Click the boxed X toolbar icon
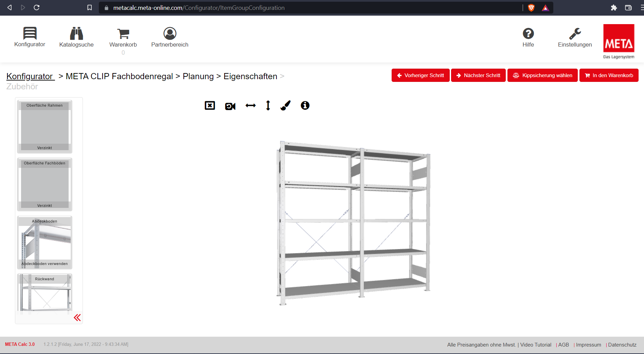 (x=210, y=106)
